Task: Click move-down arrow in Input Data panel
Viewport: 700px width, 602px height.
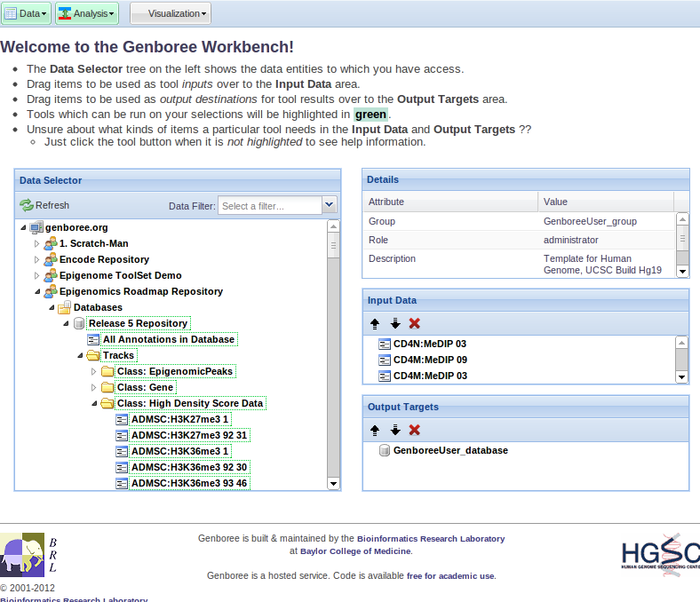Action: 395,323
